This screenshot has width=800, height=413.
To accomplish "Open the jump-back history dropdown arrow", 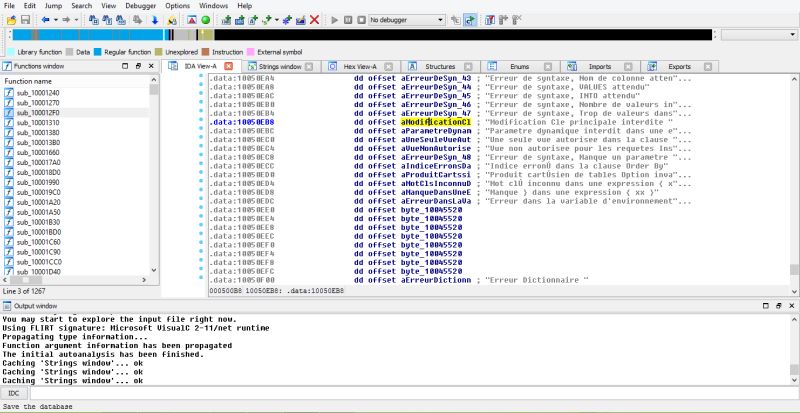I will [55, 20].
